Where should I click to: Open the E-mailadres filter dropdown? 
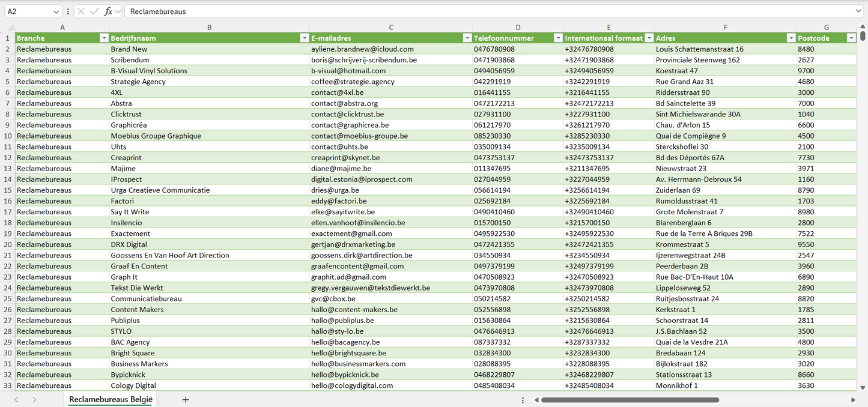[x=467, y=38]
